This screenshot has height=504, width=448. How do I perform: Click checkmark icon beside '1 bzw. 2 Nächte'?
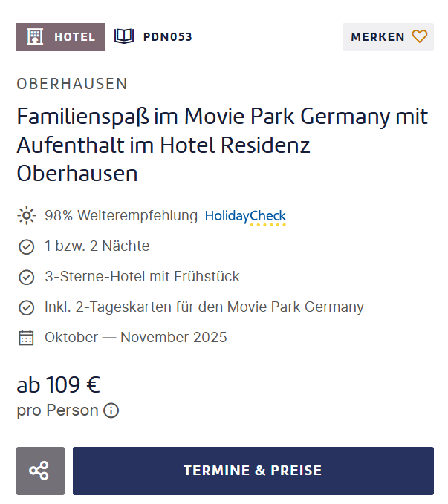[26, 246]
